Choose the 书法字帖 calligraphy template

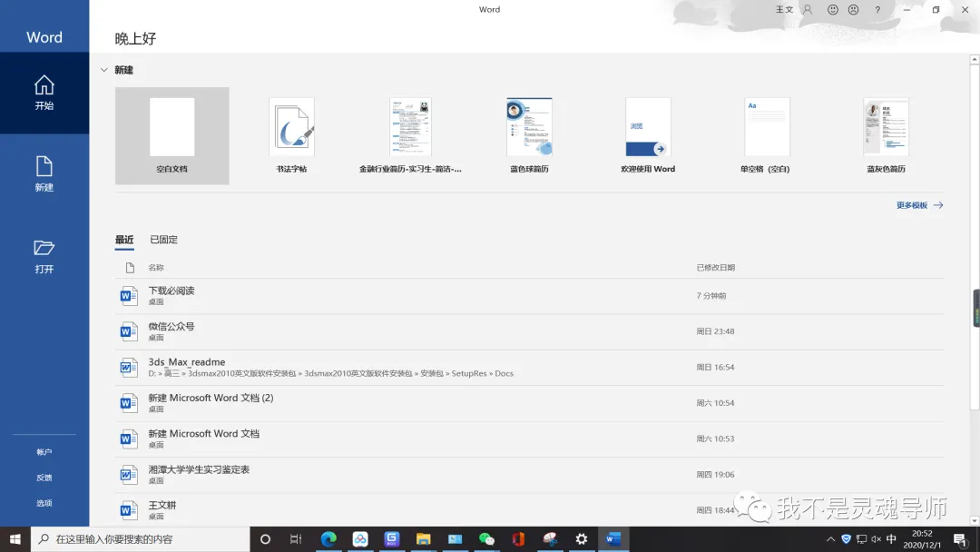291,135
